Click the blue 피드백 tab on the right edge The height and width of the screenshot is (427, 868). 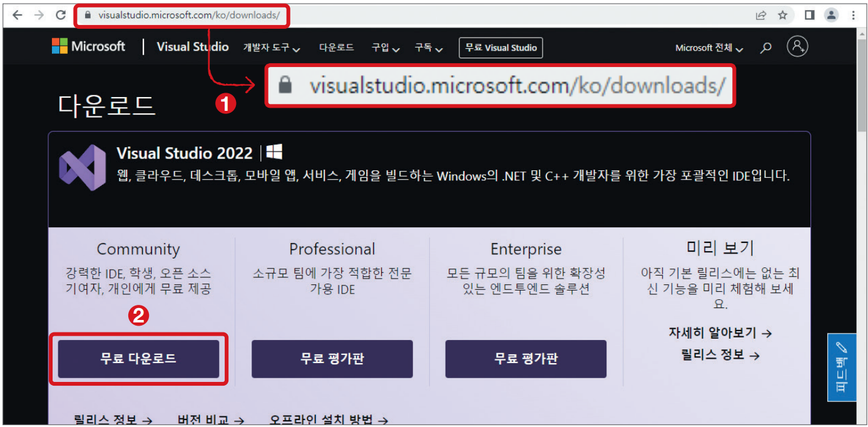coord(841,366)
